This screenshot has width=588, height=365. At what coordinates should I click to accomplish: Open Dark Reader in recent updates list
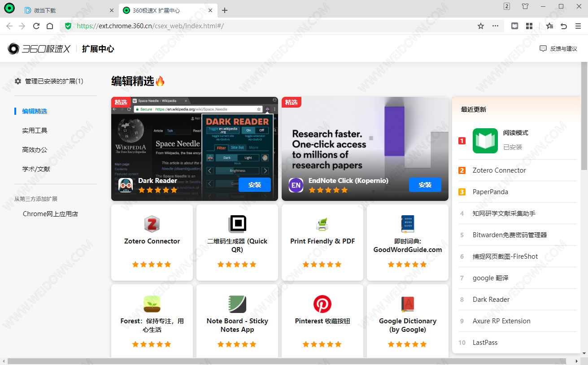491,300
